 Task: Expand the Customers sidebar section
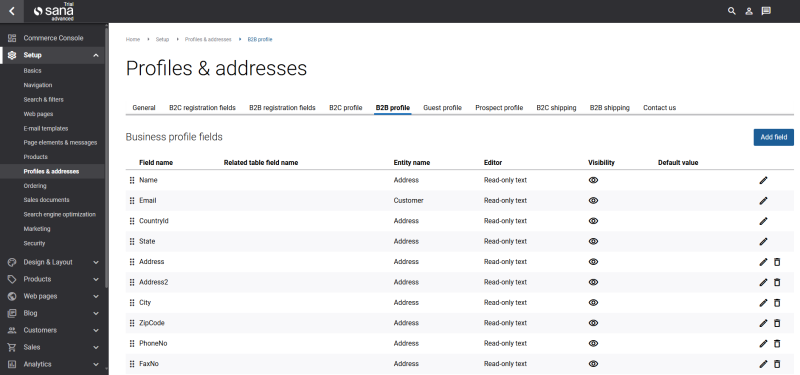95,330
